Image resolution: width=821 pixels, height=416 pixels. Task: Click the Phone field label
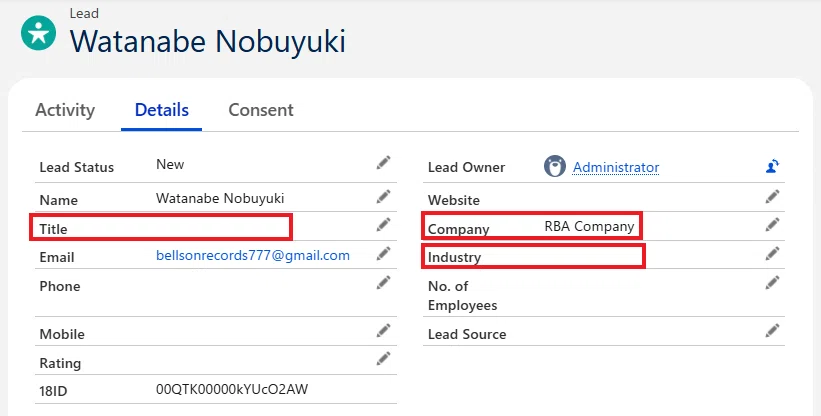click(60, 286)
